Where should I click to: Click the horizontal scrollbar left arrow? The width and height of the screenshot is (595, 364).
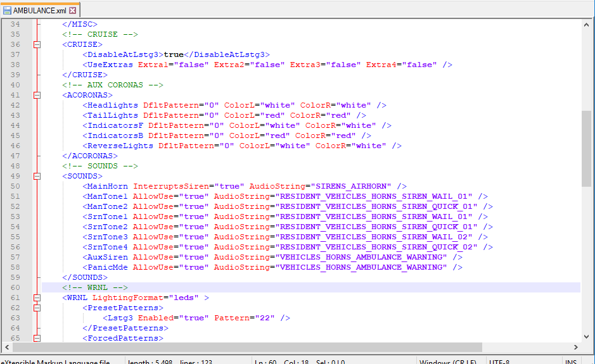tap(7, 347)
